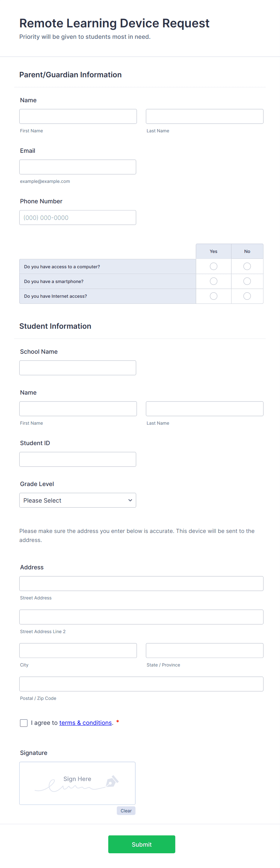Check the terms & conditions agreement box
Image resolution: width=280 pixels, height=868 pixels.
(x=23, y=723)
